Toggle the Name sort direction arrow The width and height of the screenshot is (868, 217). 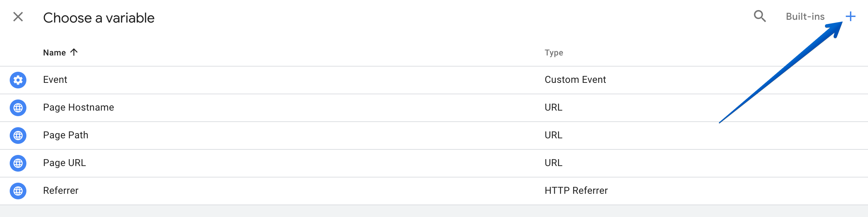tap(74, 52)
